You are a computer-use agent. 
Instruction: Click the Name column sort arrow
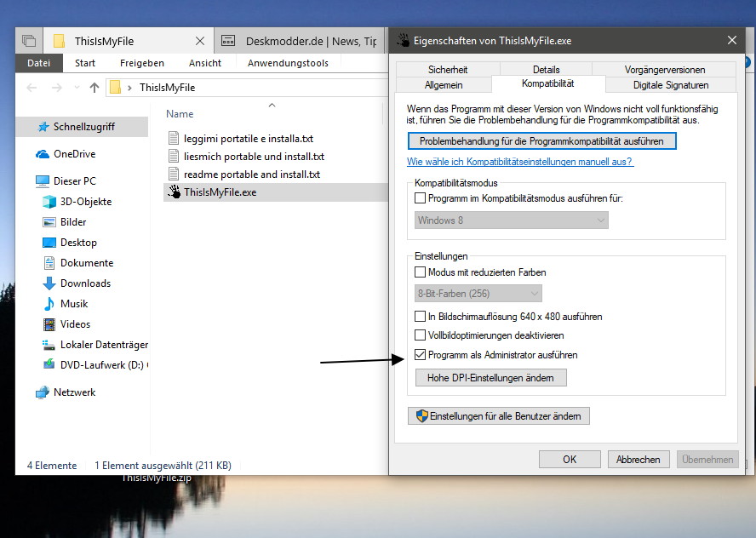coord(272,105)
